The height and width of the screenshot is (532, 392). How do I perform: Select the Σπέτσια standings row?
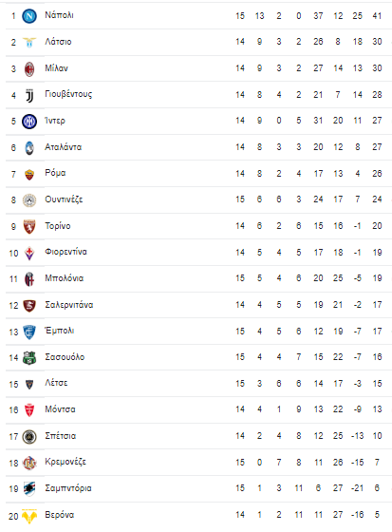198,436
